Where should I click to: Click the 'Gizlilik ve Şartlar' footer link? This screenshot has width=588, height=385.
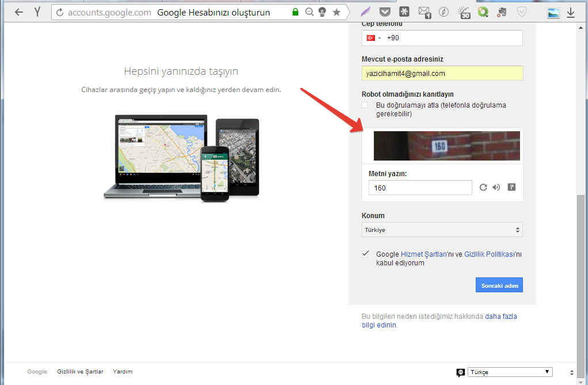coord(80,372)
